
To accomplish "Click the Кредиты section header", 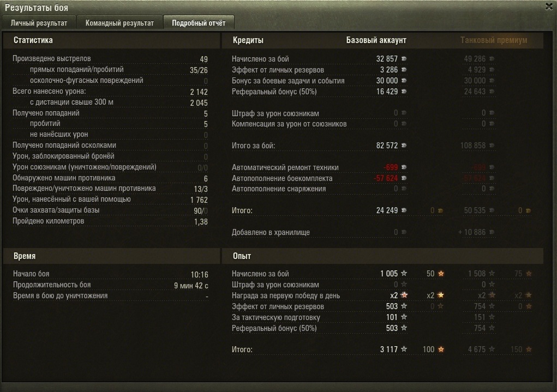I will 248,40.
